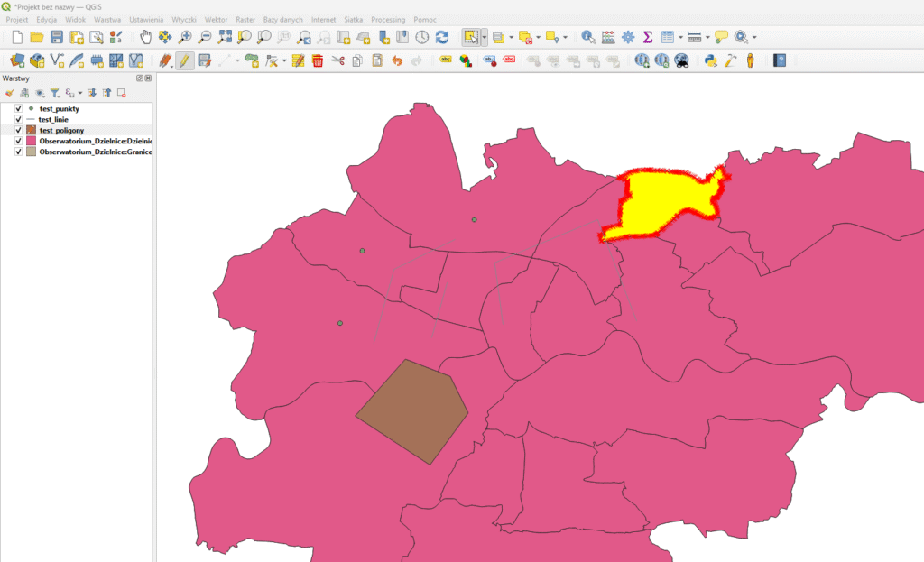
Task: Open the Statistical Summary sigma tool
Action: 648,37
